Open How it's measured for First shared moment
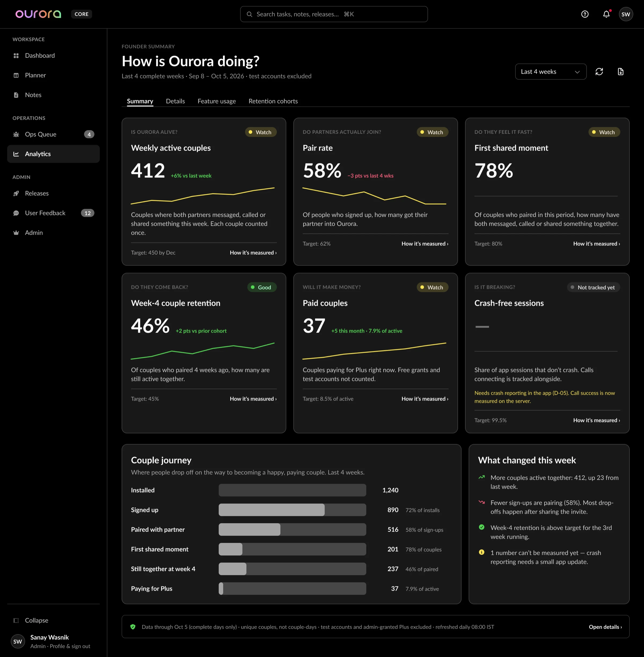This screenshot has height=657, width=644. pyautogui.click(x=596, y=244)
